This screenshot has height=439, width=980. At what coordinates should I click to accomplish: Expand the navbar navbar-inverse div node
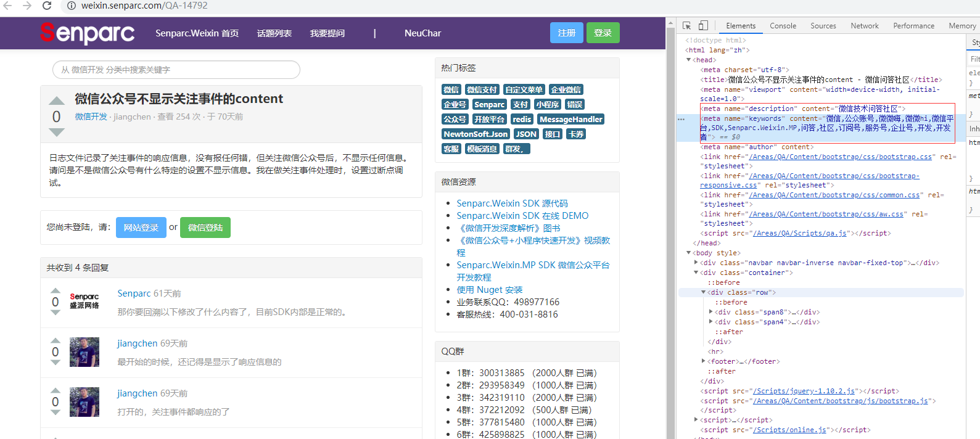click(x=696, y=263)
